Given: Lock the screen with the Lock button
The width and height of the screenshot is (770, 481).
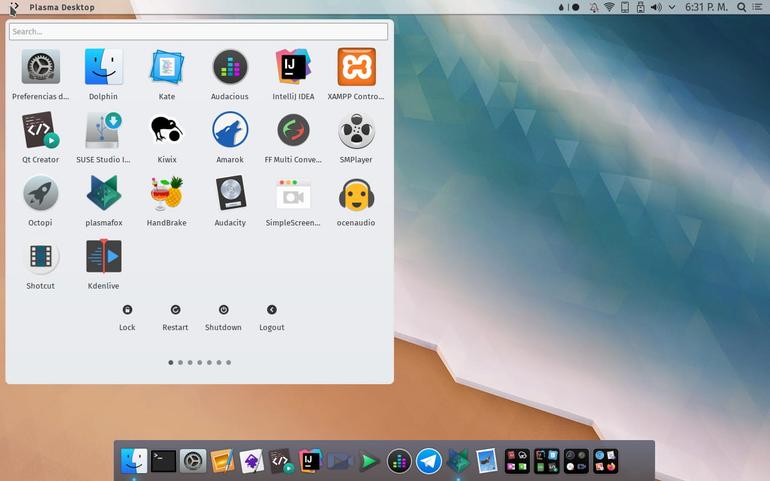Looking at the screenshot, I should tap(127, 317).
